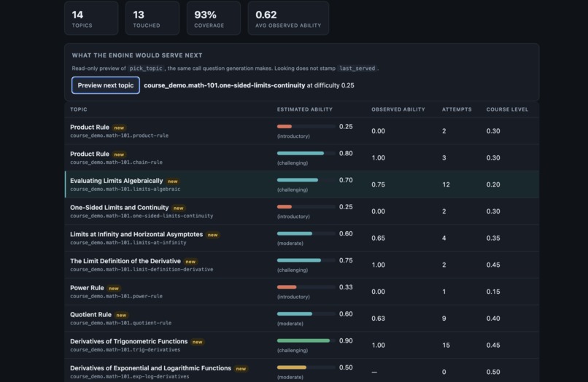The height and width of the screenshot is (382, 588).
Task: Click the What the Engine Would Serve Next heading
Action: (x=137, y=55)
